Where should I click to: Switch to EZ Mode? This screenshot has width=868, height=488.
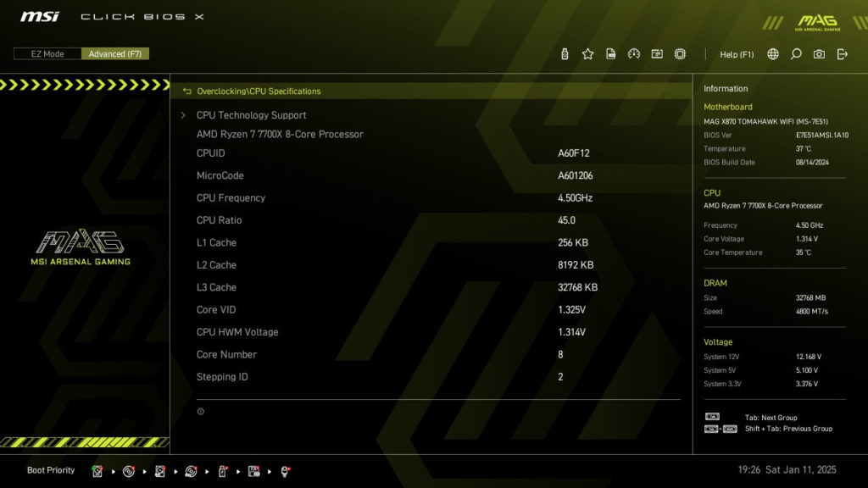[47, 53]
